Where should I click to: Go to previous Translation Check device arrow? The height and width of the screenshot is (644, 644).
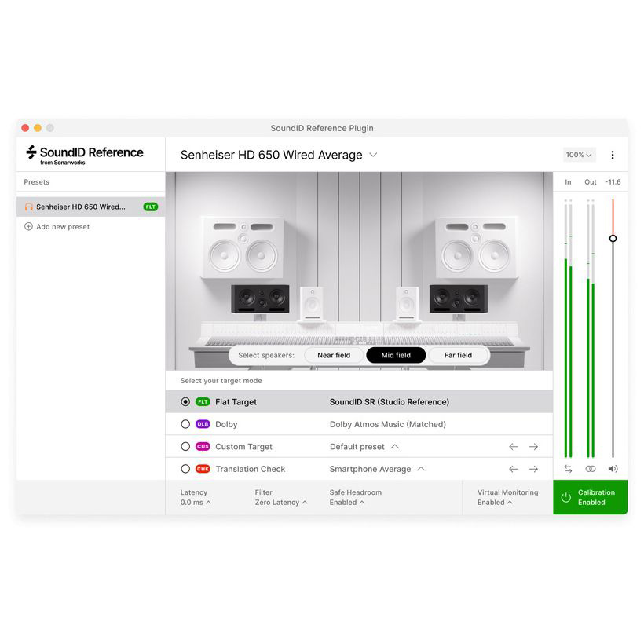click(x=514, y=469)
